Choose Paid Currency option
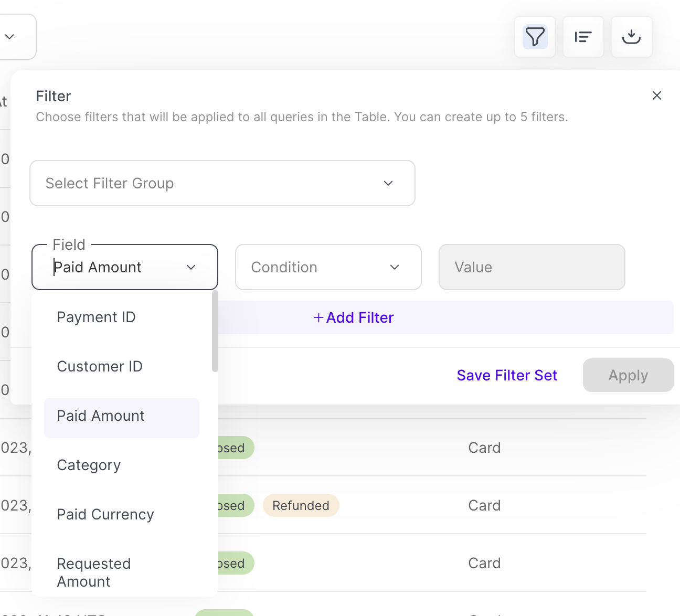 105,515
